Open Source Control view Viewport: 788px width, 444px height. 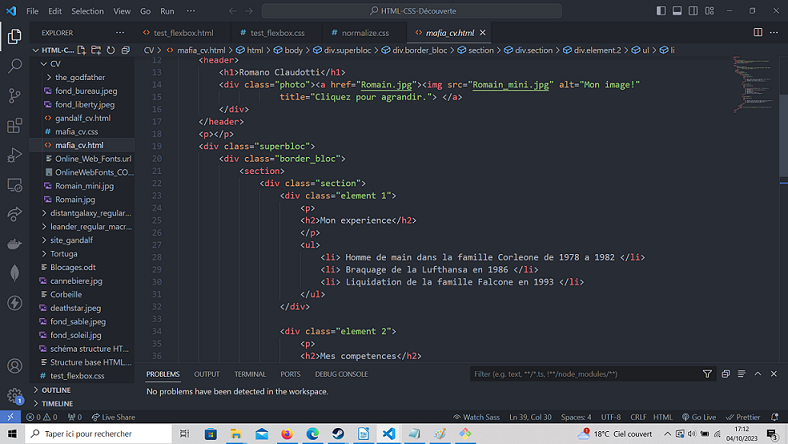coord(15,96)
